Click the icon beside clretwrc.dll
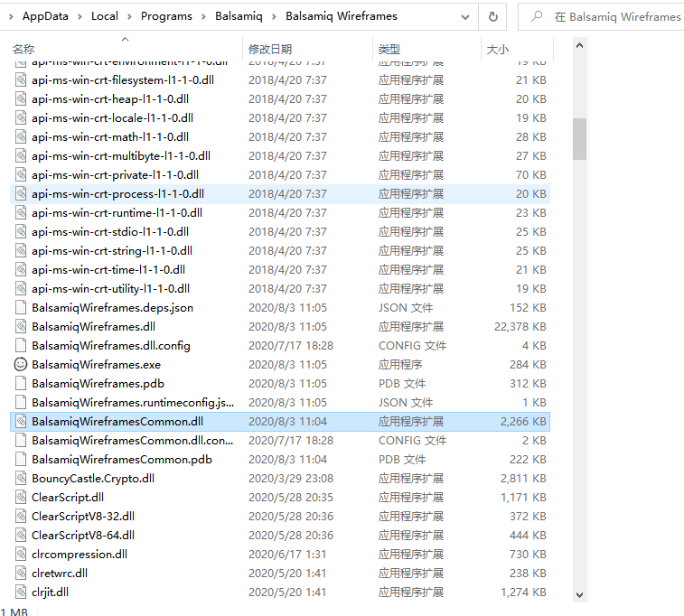The height and width of the screenshot is (616, 684). pos(21,573)
